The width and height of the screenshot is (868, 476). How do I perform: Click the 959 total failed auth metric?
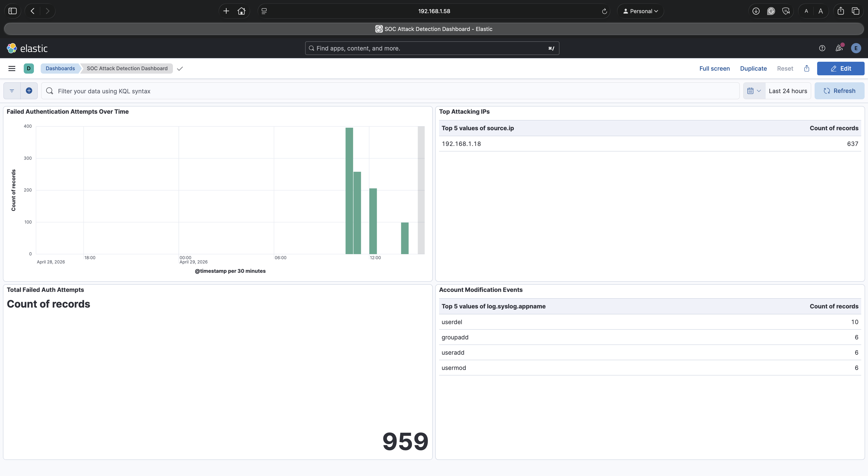[405, 441]
